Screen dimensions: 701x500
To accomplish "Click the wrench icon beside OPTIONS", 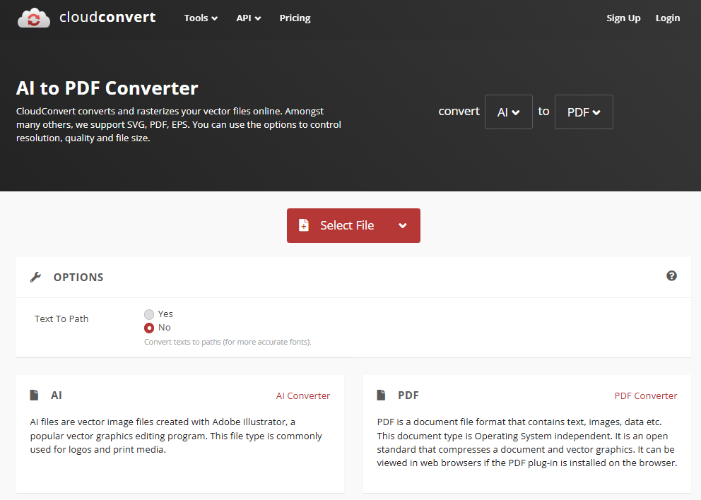I will (x=35, y=277).
